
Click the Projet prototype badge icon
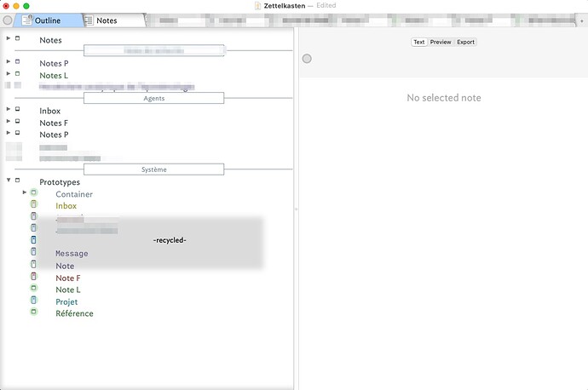(x=34, y=300)
